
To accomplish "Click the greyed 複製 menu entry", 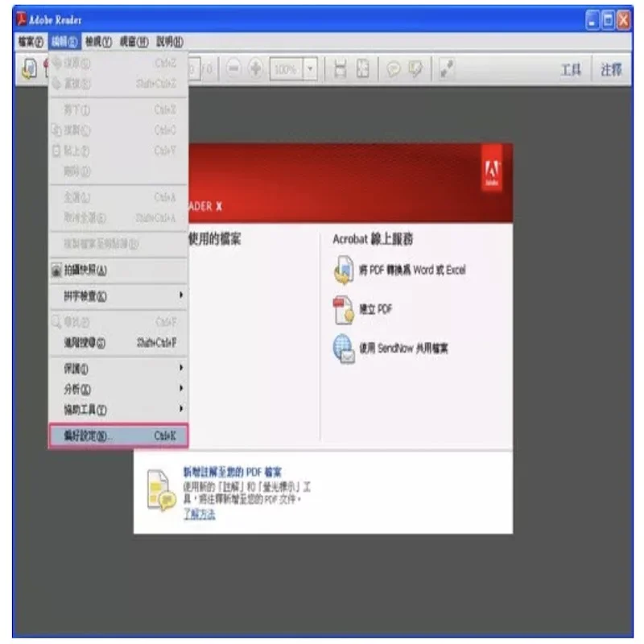I will pyautogui.click(x=118, y=130).
